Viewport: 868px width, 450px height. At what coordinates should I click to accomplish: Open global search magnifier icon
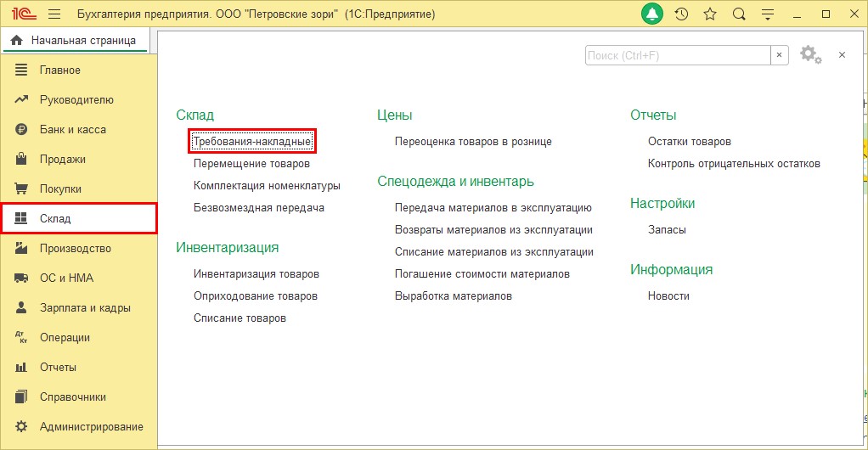tap(739, 14)
